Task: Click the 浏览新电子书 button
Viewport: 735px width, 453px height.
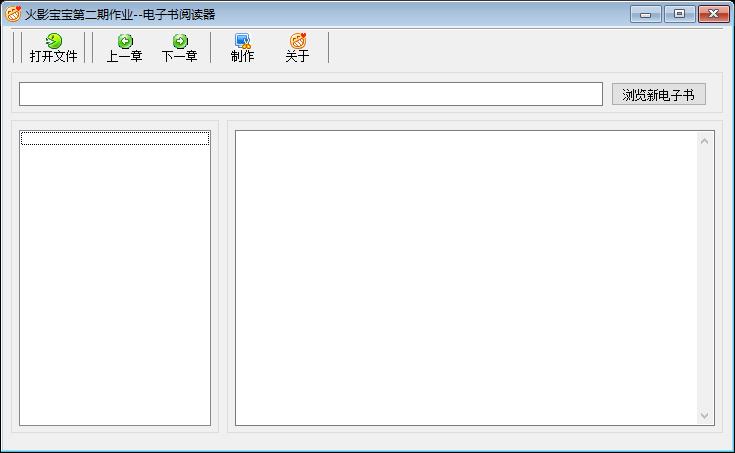Action: click(659, 95)
